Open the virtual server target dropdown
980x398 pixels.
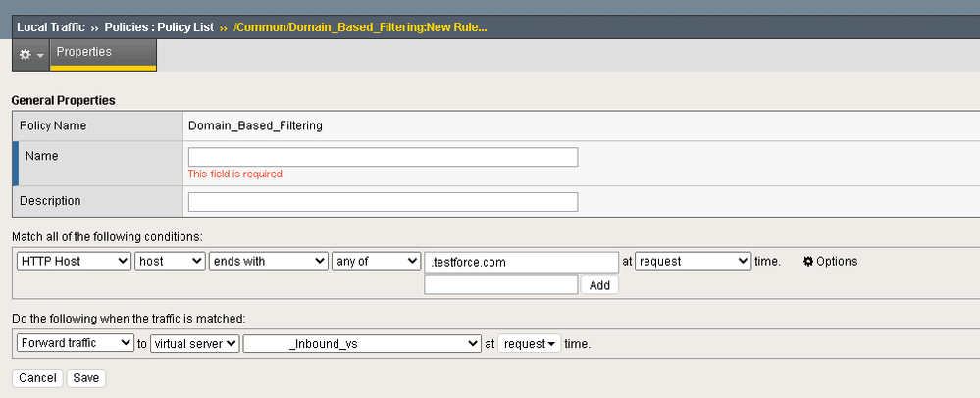(x=196, y=344)
